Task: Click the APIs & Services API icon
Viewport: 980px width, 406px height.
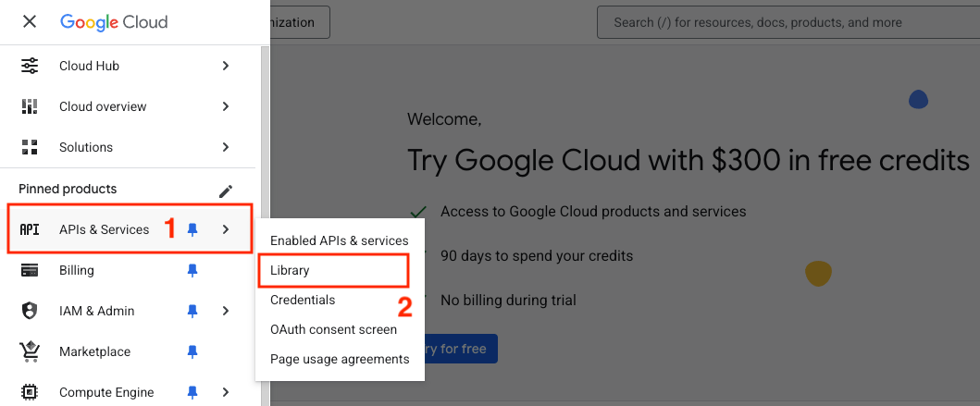Action: point(30,229)
